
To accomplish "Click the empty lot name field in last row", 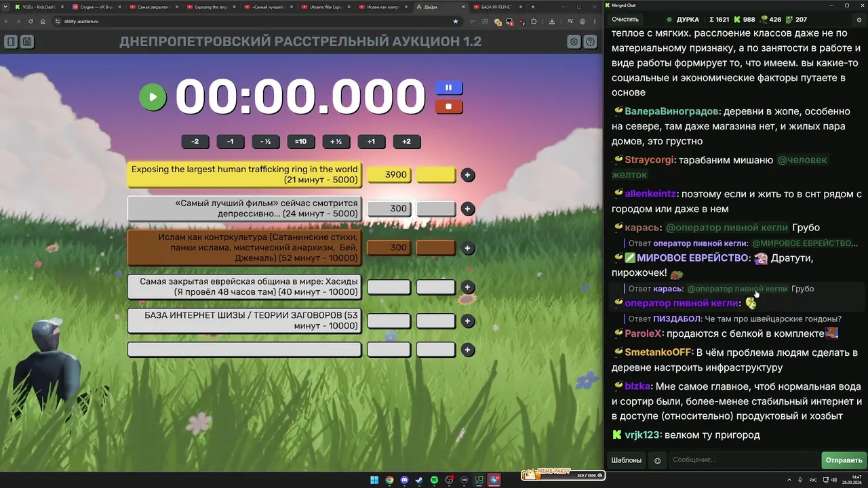I will tap(244, 350).
